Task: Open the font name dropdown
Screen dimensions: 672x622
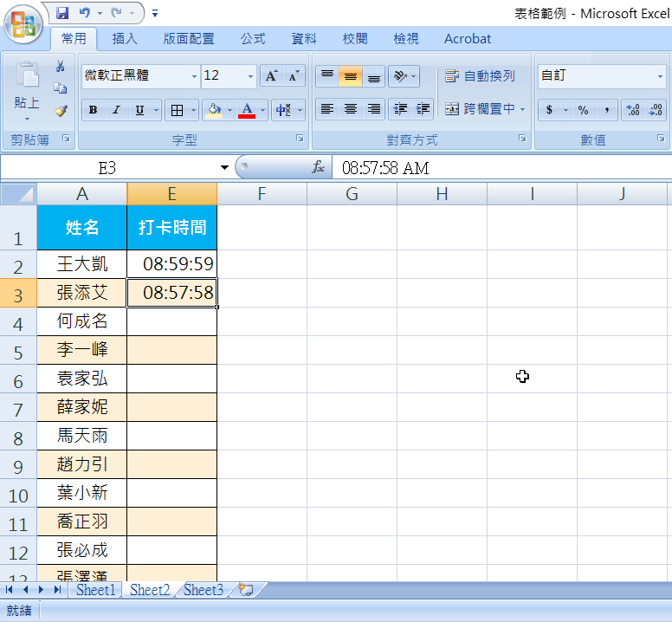Action: pyautogui.click(x=194, y=76)
